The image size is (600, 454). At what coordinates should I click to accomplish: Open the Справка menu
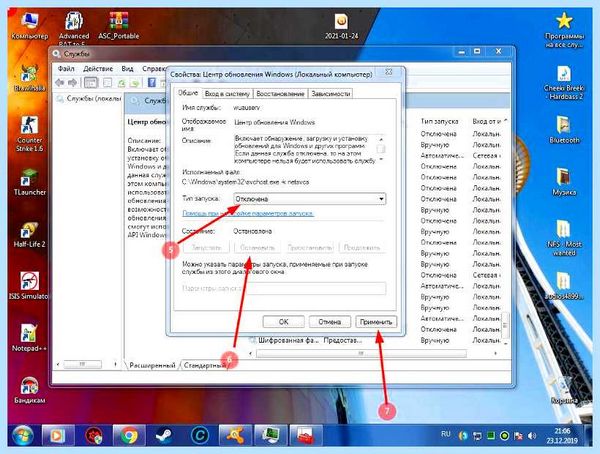[x=154, y=69]
